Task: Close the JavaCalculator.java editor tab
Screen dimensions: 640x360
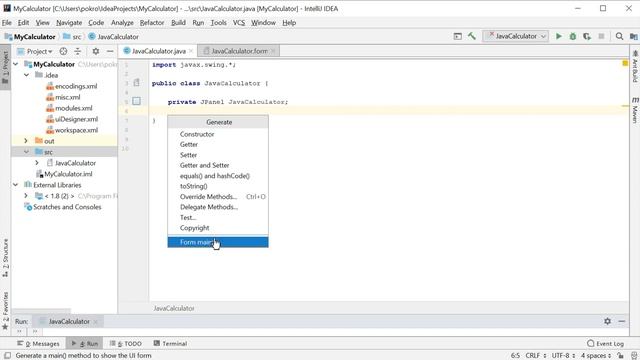Action: coord(191,51)
